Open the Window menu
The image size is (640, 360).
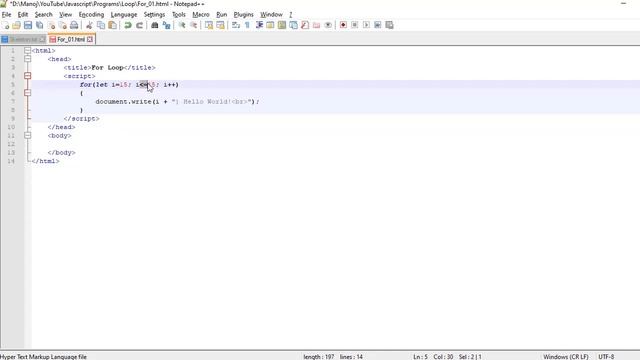(x=271, y=14)
